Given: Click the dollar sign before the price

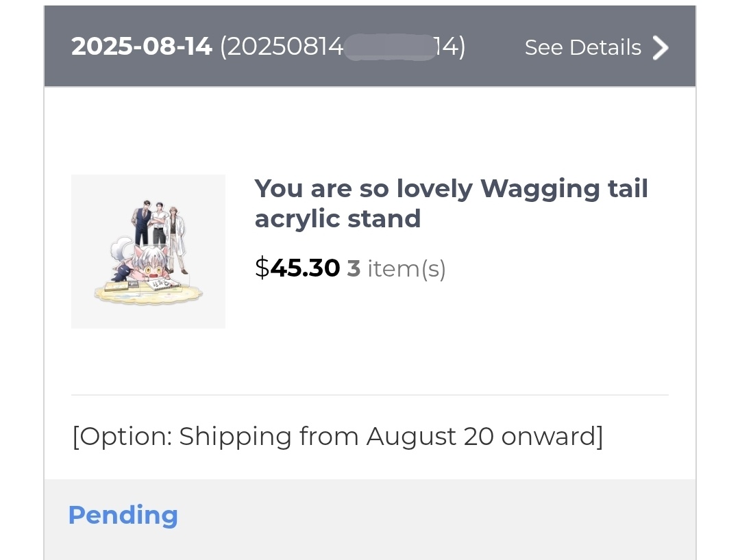Looking at the screenshot, I should [x=262, y=268].
